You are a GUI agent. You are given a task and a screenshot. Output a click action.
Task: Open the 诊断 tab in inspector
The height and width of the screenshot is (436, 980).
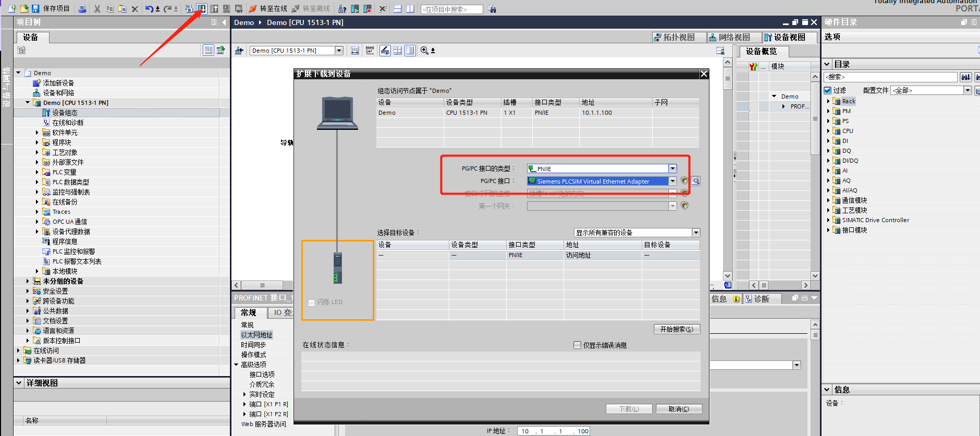[x=762, y=299]
